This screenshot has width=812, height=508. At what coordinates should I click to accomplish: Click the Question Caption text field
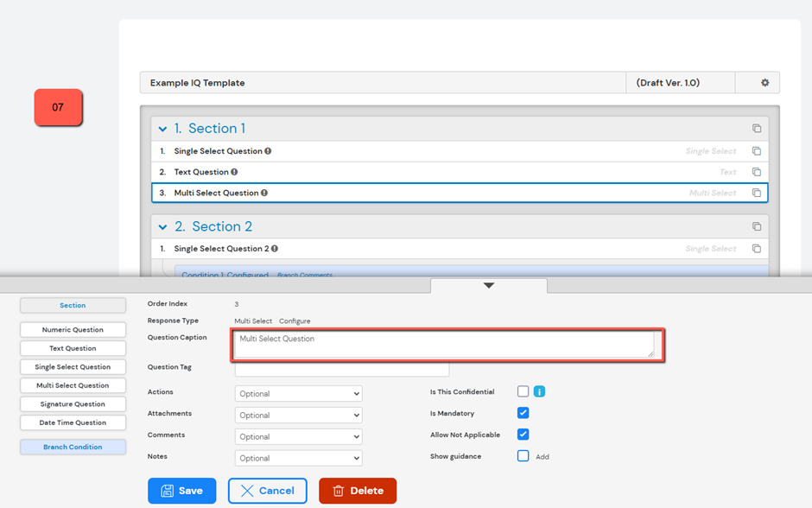[x=445, y=344]
